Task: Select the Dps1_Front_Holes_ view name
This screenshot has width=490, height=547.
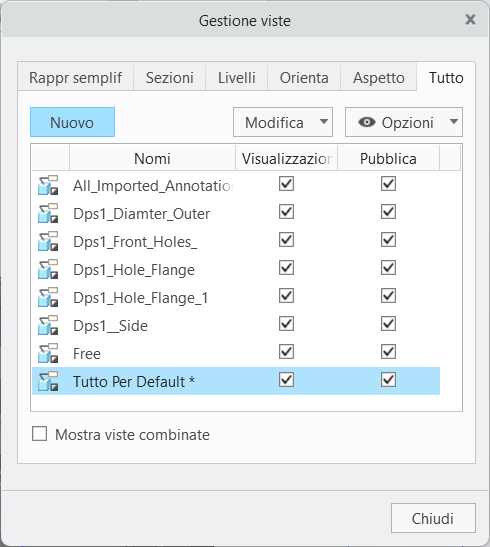Action: (135, 242)
